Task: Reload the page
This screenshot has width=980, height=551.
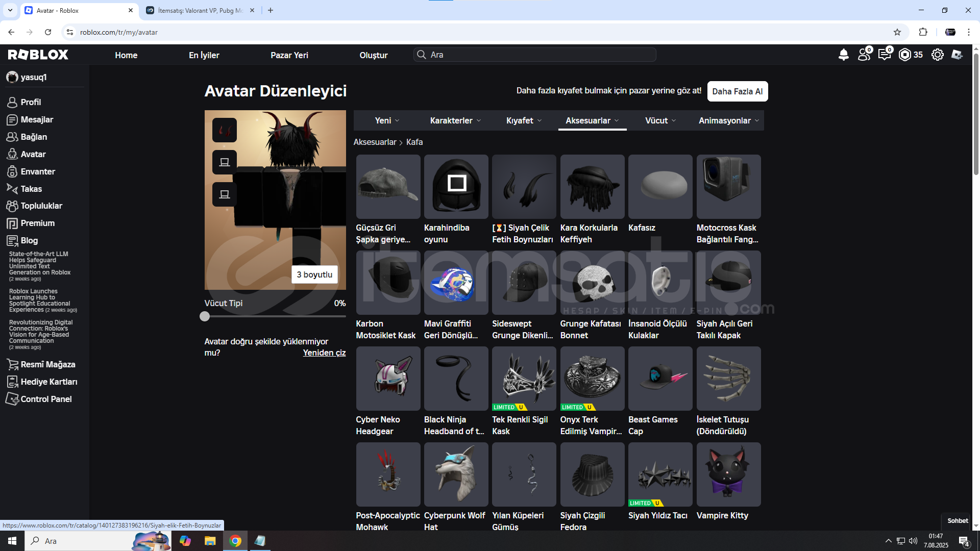Action: (48, 32)
